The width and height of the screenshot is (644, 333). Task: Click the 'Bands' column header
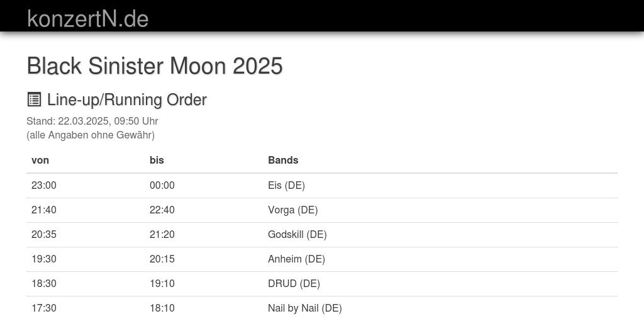(283, 160)
